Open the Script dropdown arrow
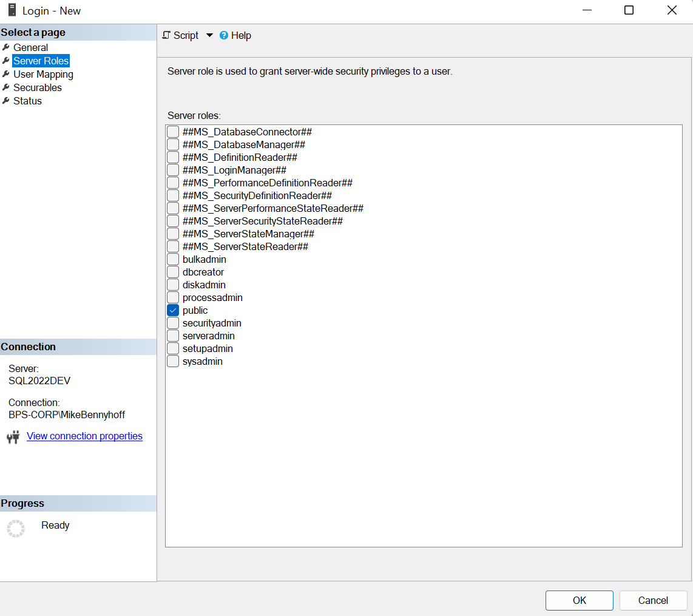 coord(209,35)
